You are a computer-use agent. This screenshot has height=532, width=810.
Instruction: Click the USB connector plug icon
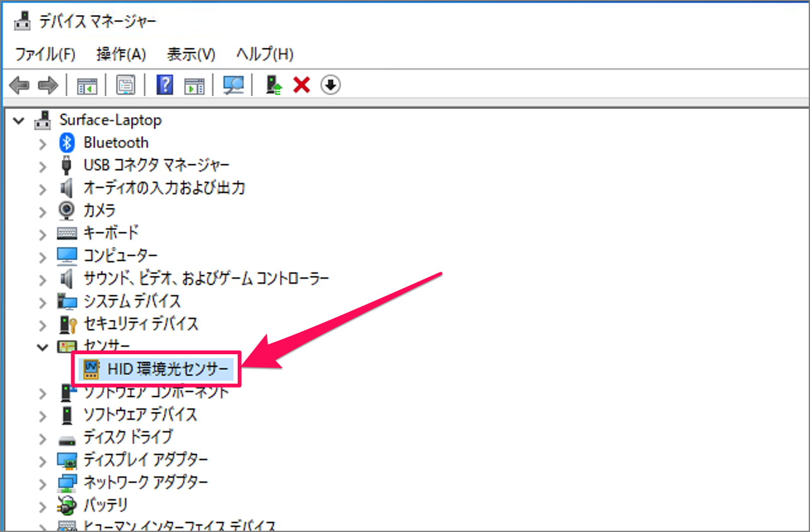(67, 166)
